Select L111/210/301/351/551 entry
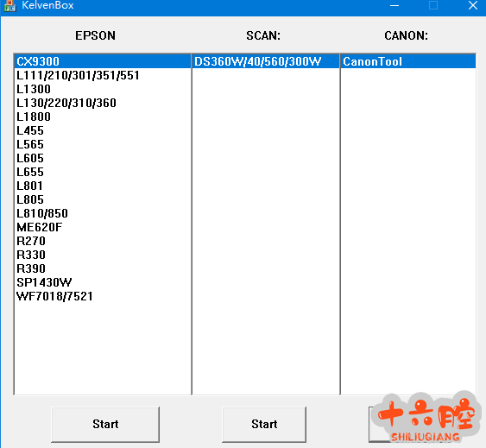Screen dimensions: 486x448 (x=103, y=75)
